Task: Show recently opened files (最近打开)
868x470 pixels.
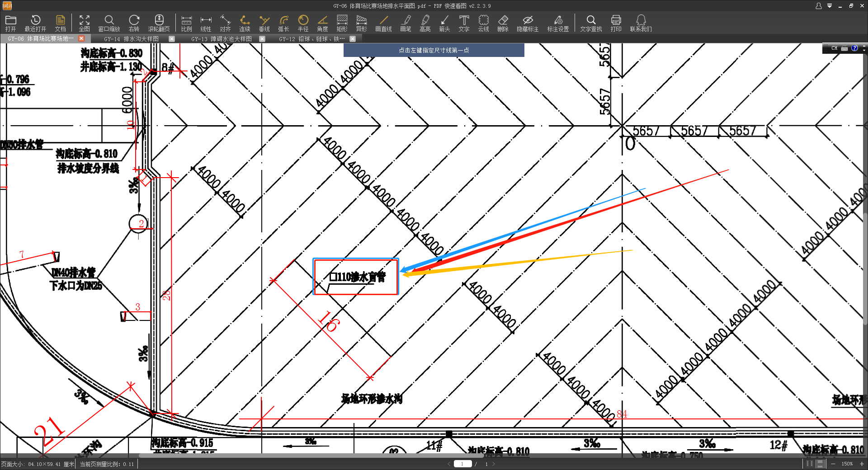Action: click(x=35, y=23)
